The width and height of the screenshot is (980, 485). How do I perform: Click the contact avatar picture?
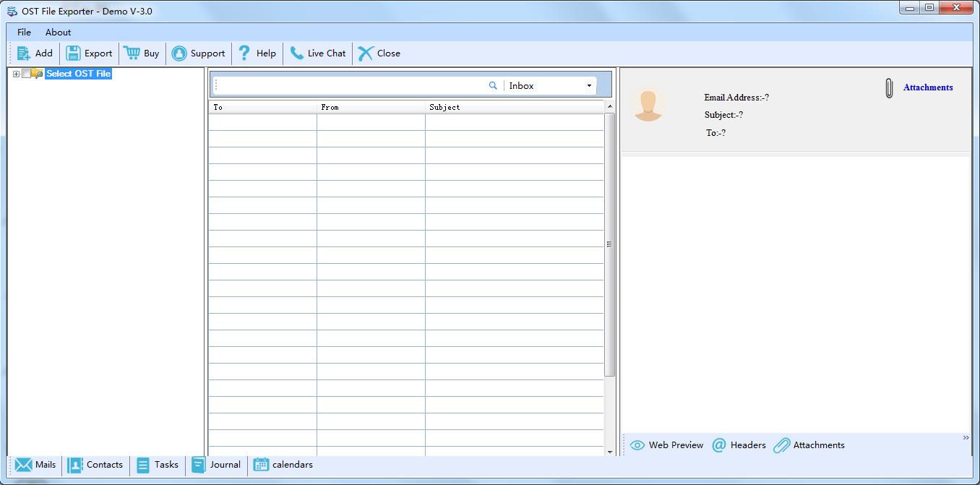[x=648, y=105]
